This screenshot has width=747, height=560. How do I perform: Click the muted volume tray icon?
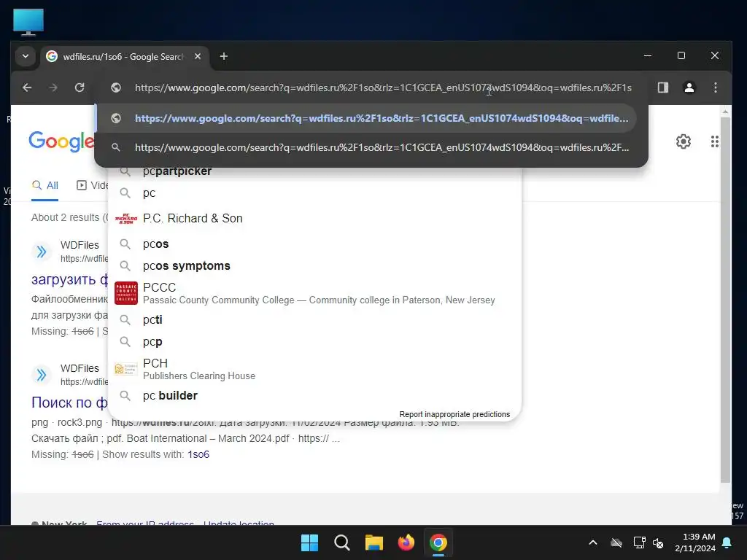point(659,542)
